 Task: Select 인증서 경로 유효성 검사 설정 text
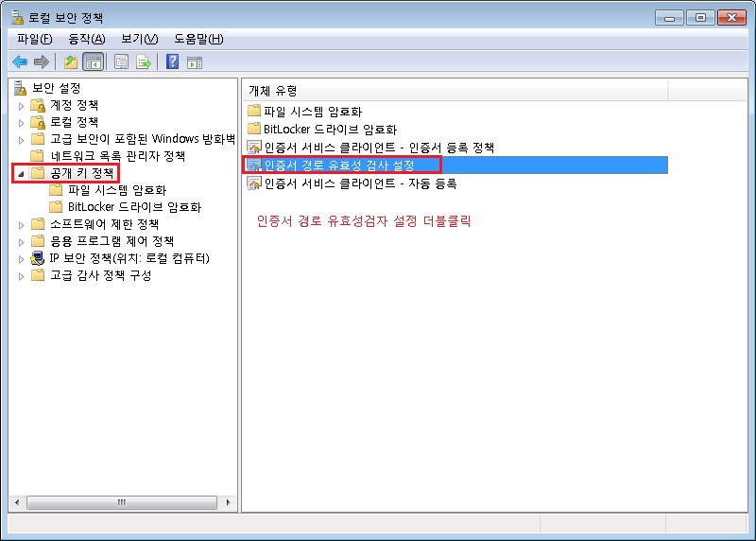[339, 166]
